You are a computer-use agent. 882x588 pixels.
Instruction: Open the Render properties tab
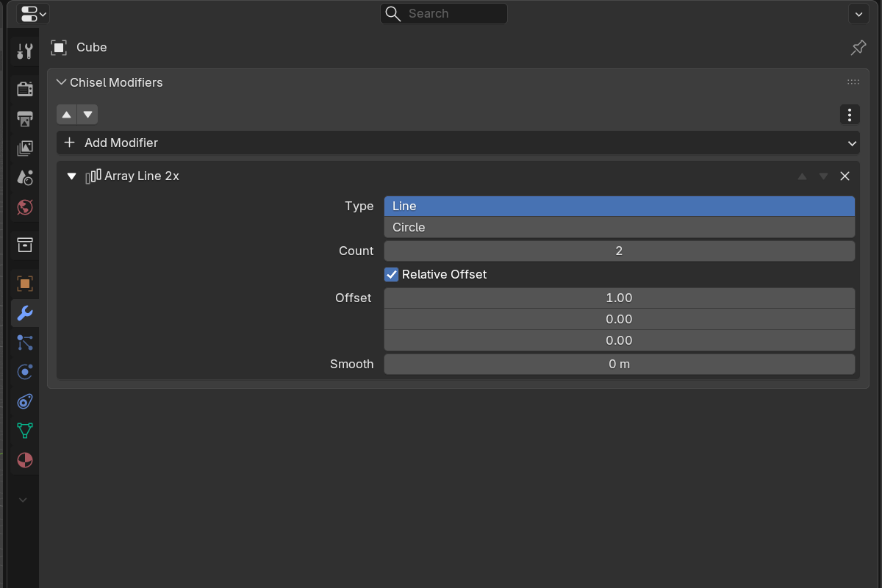24,89
